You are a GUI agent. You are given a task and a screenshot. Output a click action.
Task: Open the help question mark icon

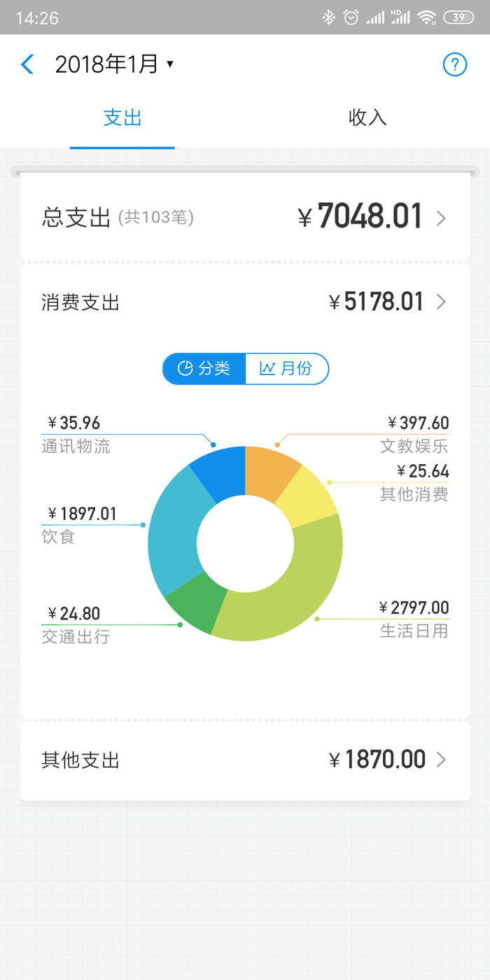tap(454, 65)
